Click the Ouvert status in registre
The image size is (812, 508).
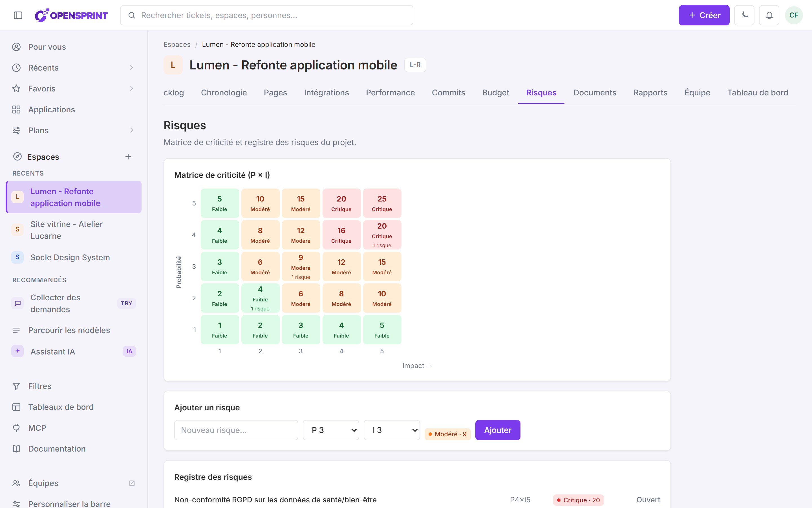pos(648,500)
